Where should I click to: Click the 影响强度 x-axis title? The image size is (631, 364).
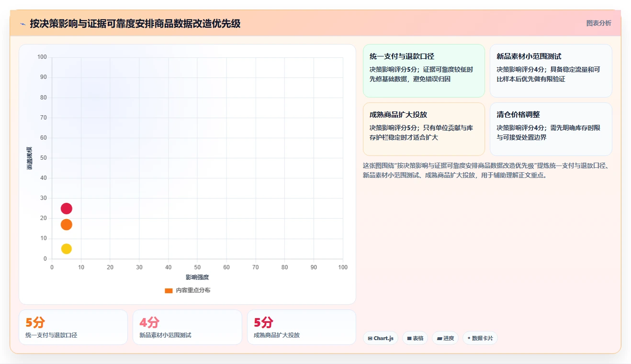[197, 277]
